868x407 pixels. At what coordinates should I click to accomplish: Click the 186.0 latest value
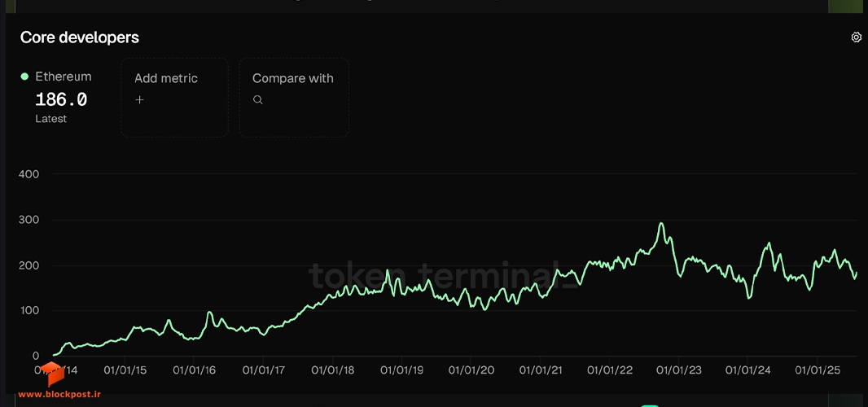(61, 99)
